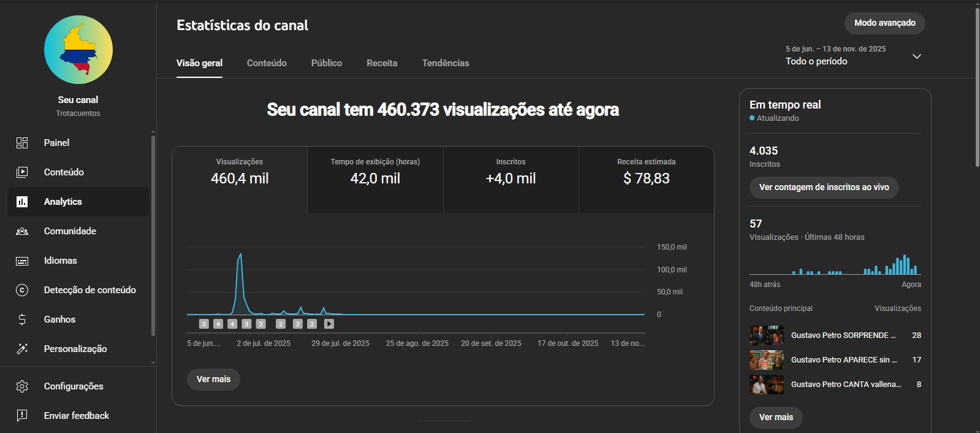Image resolution: width=980 pixels, height=433 pixels.
Task: Open the Receita tab
Action: coord(382,63)
